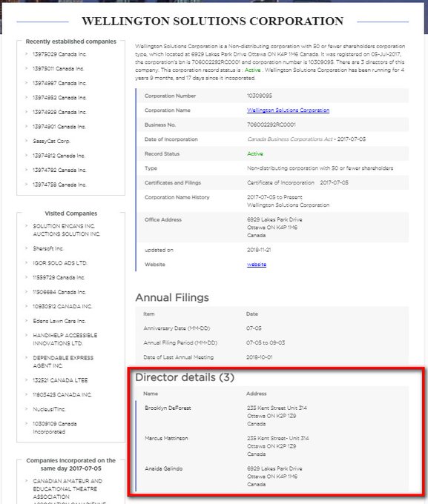This screenshot has height=504, width=428.
Task: Click the 6929 Lakes Park Drive office address
Action: pos(274,228)
